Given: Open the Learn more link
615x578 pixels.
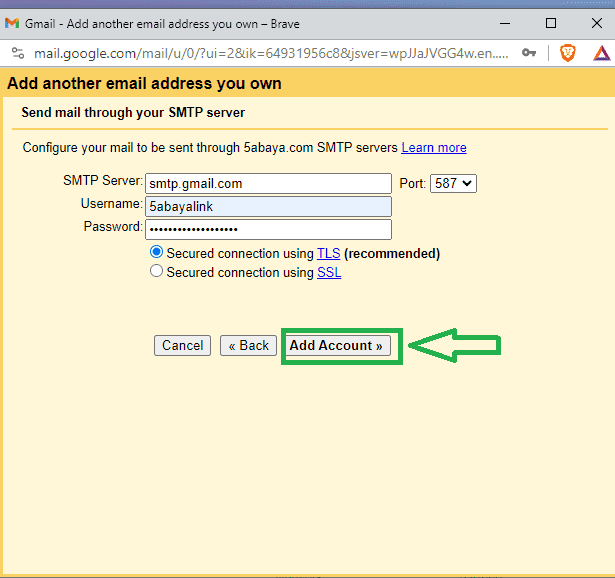Looking at the screenshot, I should [434, 148].
